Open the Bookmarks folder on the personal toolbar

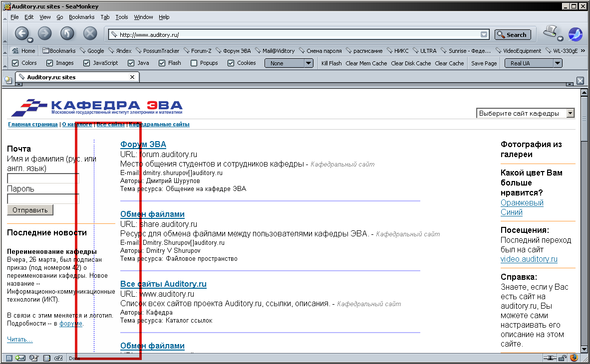(x=59, y=51)
